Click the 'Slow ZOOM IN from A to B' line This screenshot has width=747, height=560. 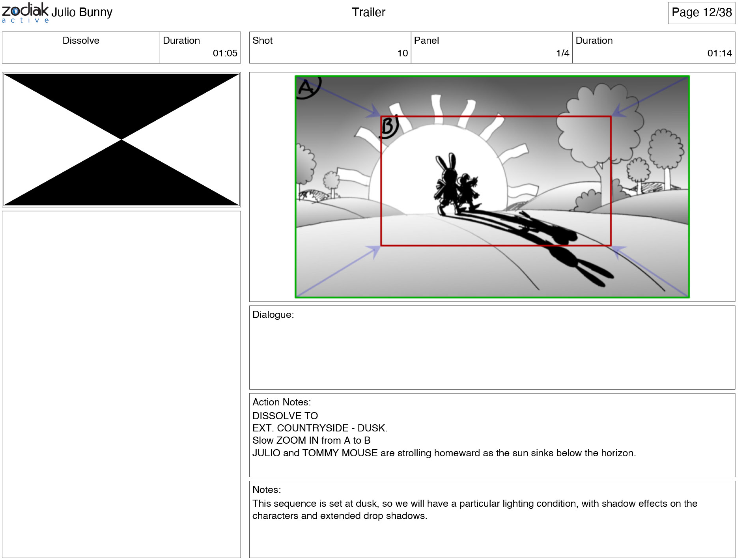(311, 440)
